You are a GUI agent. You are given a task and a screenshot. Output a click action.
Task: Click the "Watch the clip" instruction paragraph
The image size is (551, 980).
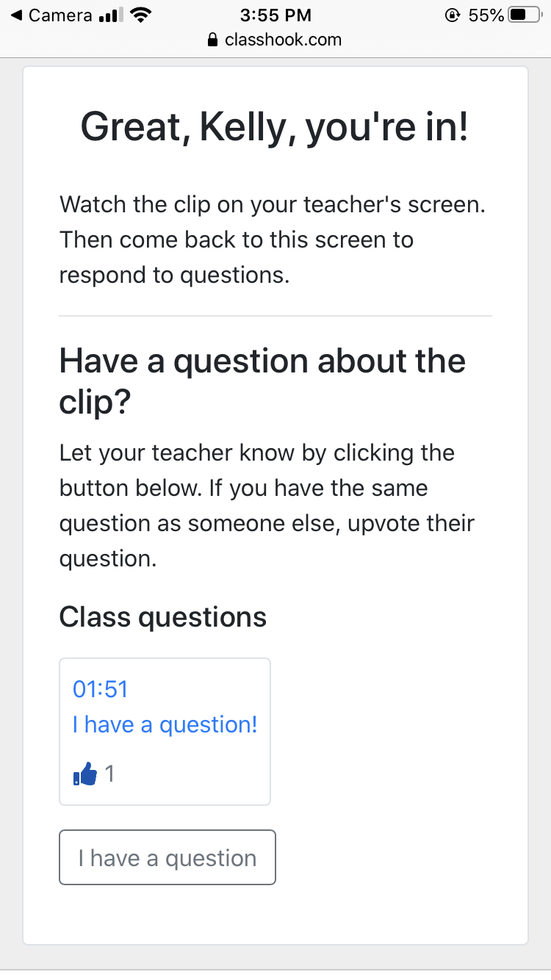point(272,239)
